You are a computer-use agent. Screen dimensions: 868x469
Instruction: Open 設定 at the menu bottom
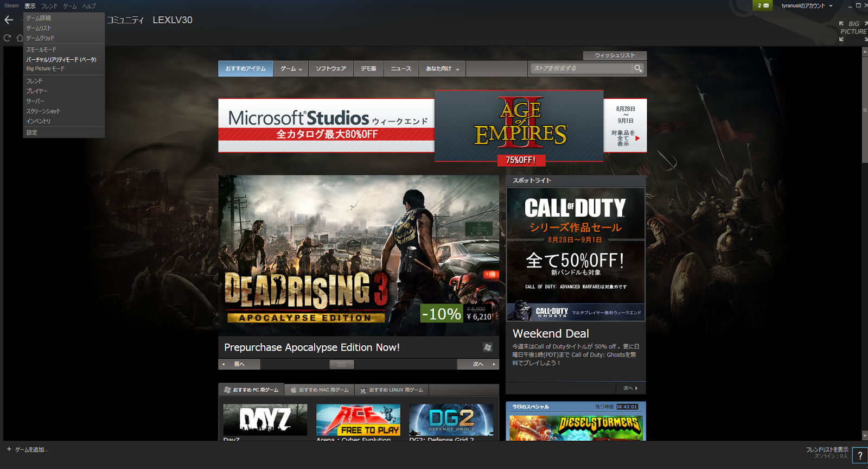[x=63, y=132]
